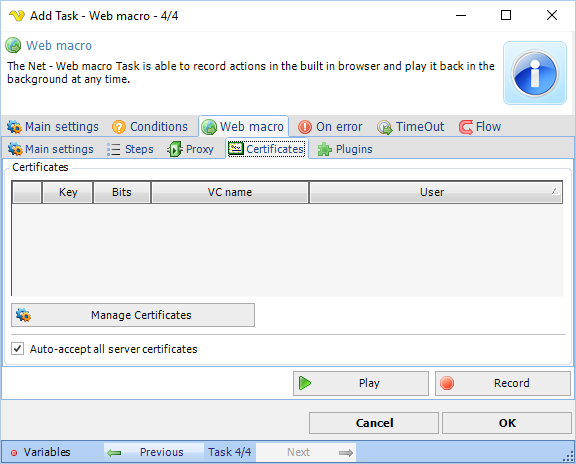576x464 pixels.
Task: Click the disabled Next button
Action: click(x=306, y=452)
